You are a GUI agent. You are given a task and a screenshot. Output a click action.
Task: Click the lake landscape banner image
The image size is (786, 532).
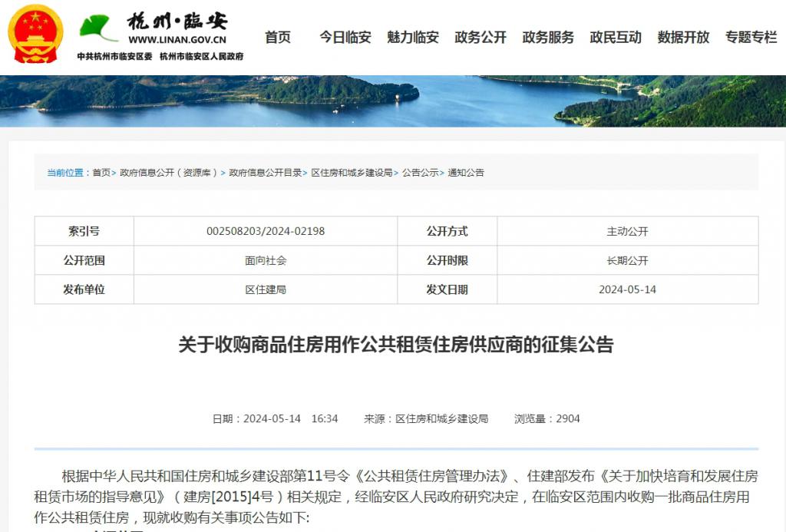pyautogui.click(x=393, y=101)
